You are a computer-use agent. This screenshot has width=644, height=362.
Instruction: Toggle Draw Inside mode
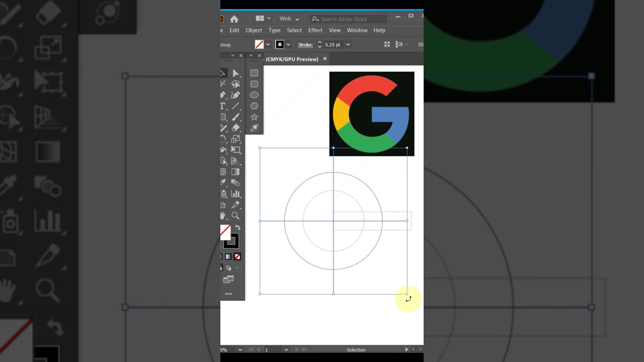click(x=237, y=268)
